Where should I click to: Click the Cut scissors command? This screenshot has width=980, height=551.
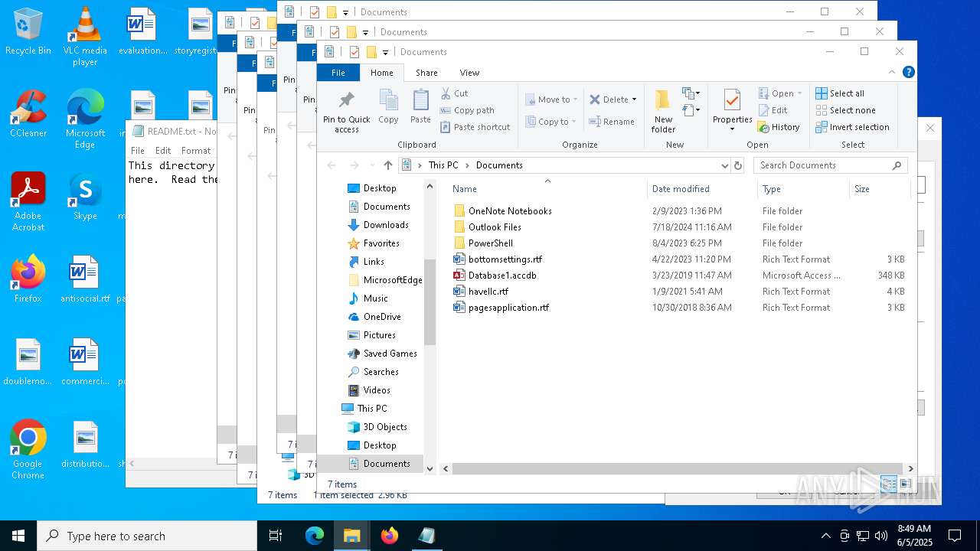click(455, 93)
